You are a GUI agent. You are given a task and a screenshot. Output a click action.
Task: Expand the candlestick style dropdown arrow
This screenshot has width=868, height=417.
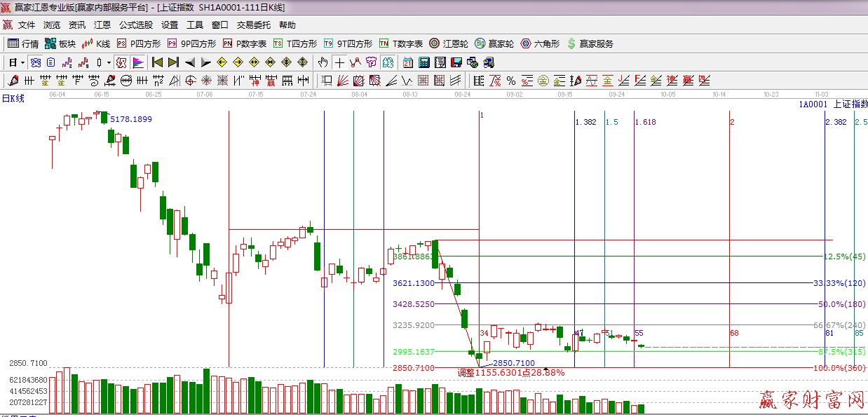108,62
